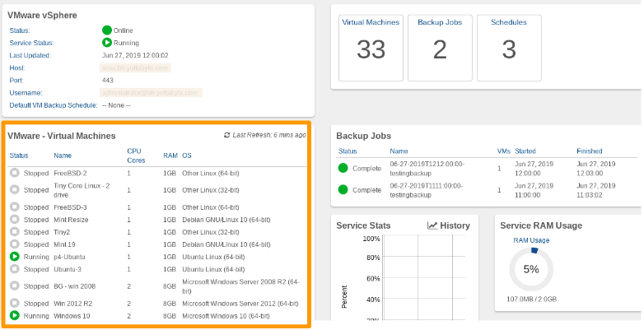Sort virtual machines by CPU Cores column

point(136,156)
